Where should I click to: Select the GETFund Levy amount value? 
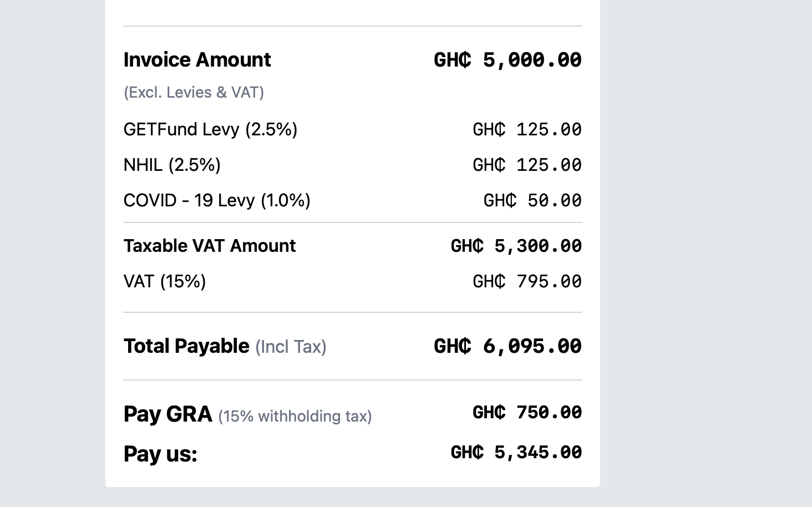[x=527, y=130]
